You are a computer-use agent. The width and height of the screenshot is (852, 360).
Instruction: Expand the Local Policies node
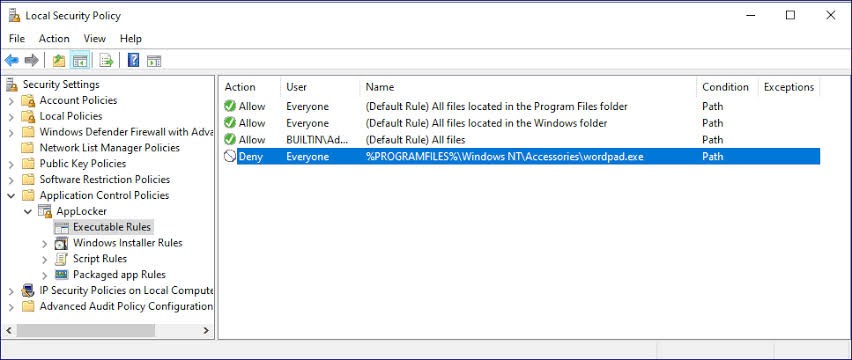coord(11,116)
